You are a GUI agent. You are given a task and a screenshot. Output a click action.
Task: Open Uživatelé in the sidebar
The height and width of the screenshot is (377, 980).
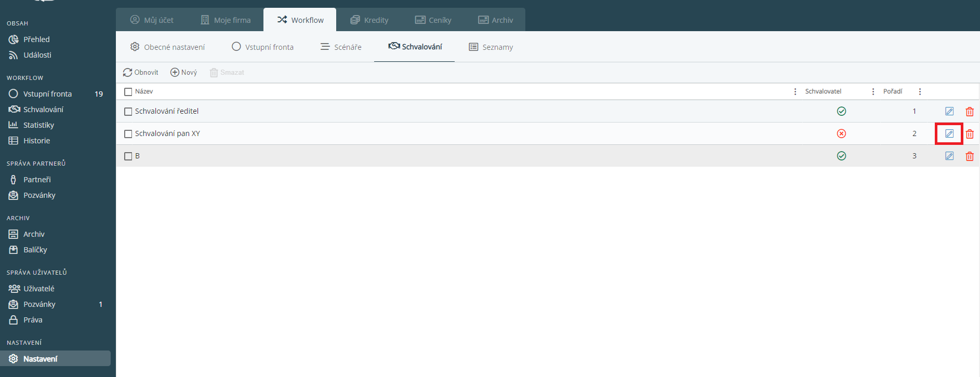click(x=38, y=289)
